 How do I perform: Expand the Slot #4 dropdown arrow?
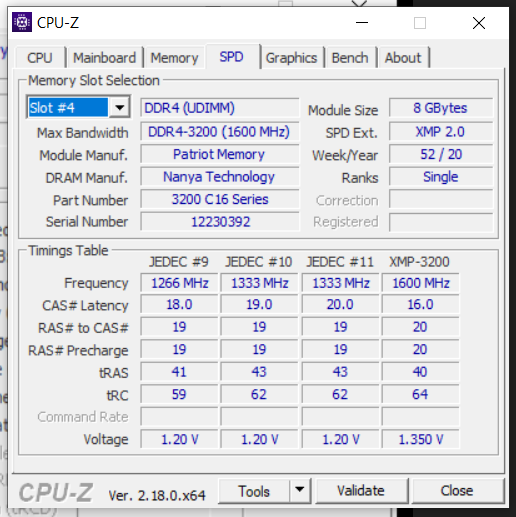click(119, 107)
